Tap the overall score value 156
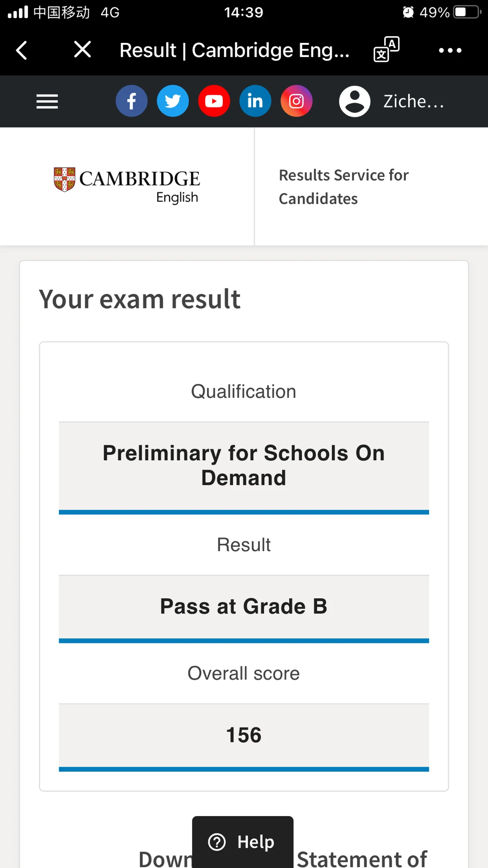Image resolution: width=488 pixels, height=868 pixels. [x=244, y=735]
